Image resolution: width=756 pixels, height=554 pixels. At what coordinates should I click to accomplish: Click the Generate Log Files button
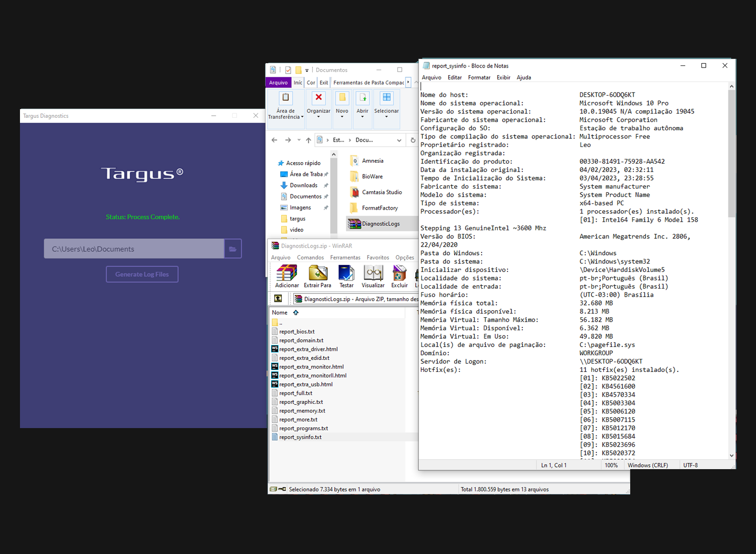point(142,275)
